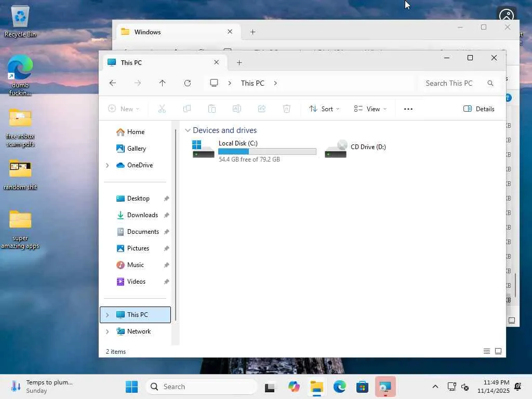Viewport: 532px width, 399px height.
Task: Select Local Disk (C:) storage bar
Action: 267,151
